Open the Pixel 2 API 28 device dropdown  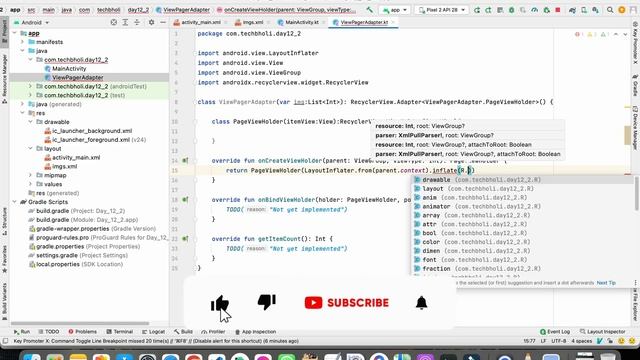point(442,9)
